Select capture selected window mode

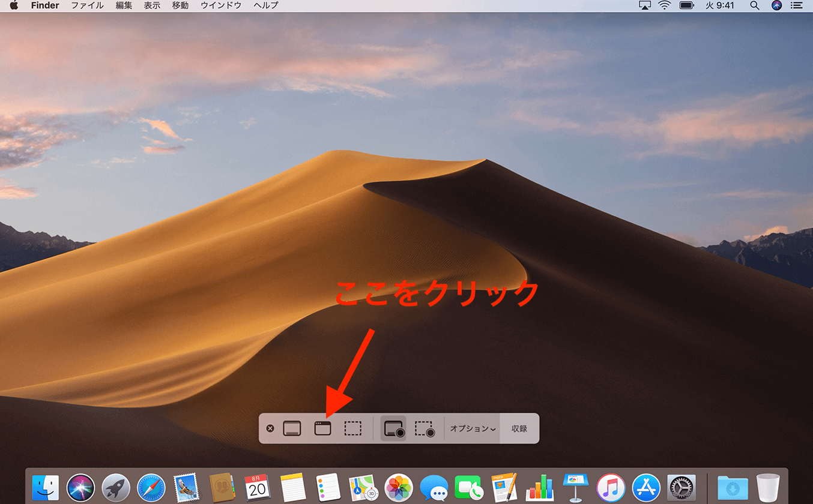(322, 428)
